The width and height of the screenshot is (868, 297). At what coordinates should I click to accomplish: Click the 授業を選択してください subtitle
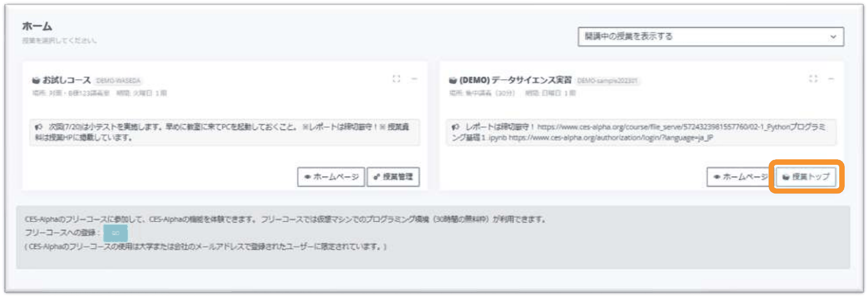pyautogui.click(x=59, y=41)
